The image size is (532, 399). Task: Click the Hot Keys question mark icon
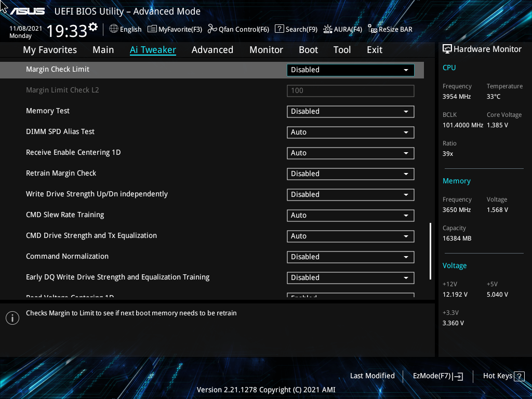click(519, 376)
